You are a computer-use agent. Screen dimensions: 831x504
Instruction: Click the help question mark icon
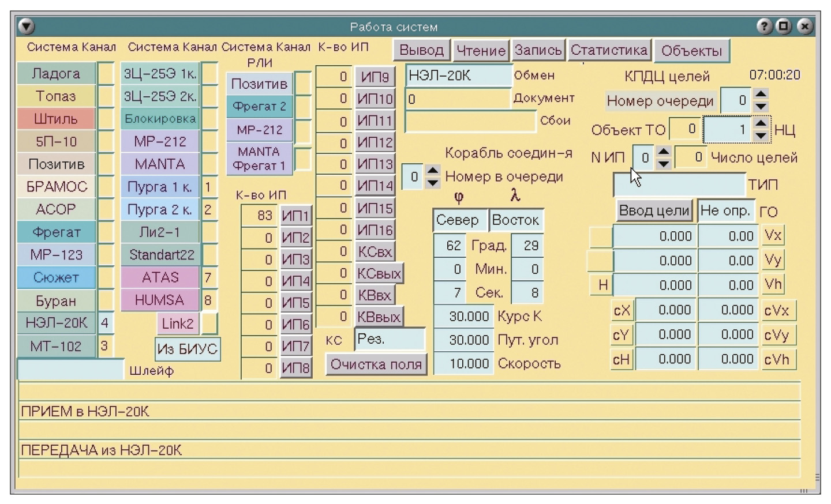765,26
